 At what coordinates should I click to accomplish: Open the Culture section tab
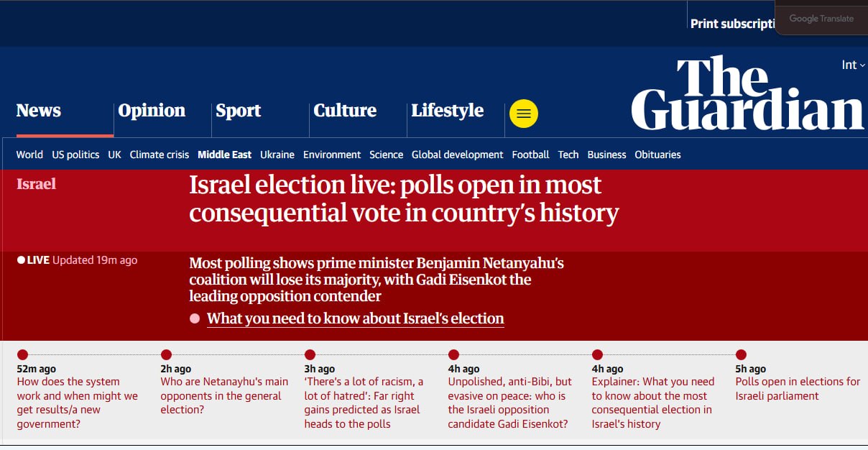345,111
